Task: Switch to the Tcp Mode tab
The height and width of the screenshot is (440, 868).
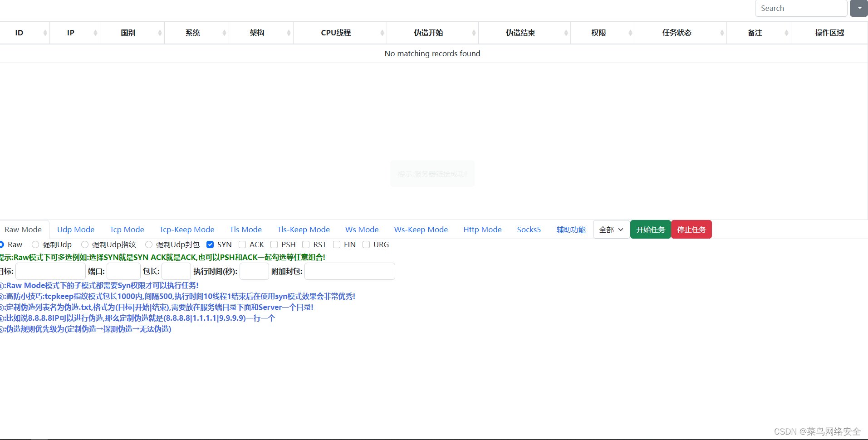Action: [x=127, y=230]
